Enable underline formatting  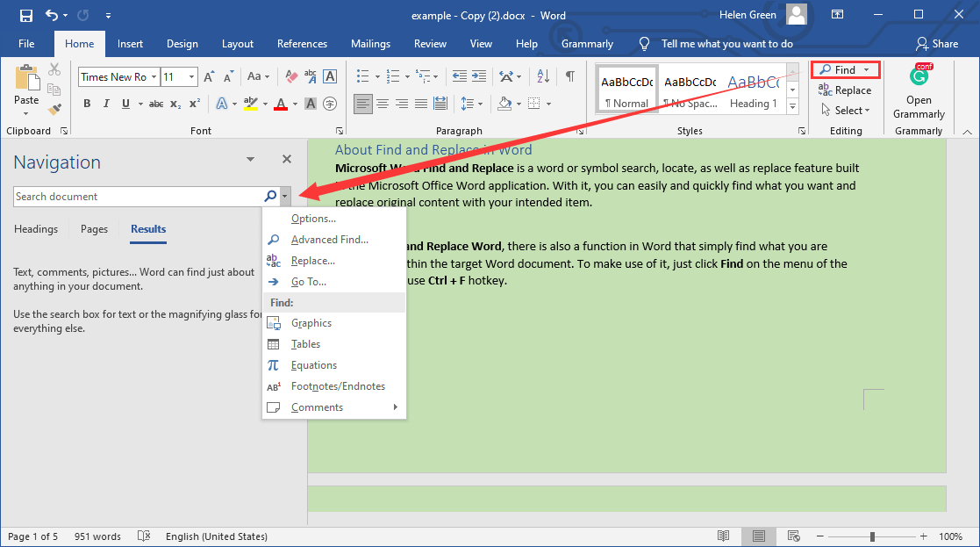pyautogui.click(x=125, y=103)
